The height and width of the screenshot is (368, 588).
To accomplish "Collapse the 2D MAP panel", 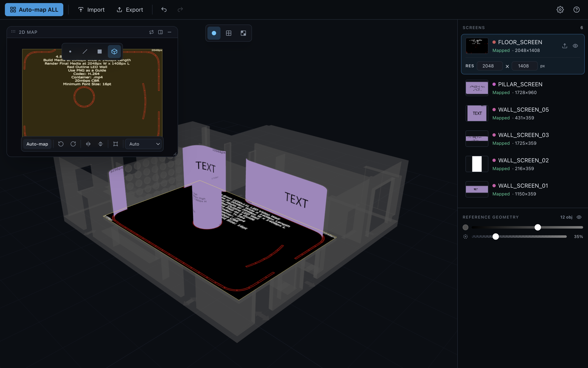I will coord(169,32).
